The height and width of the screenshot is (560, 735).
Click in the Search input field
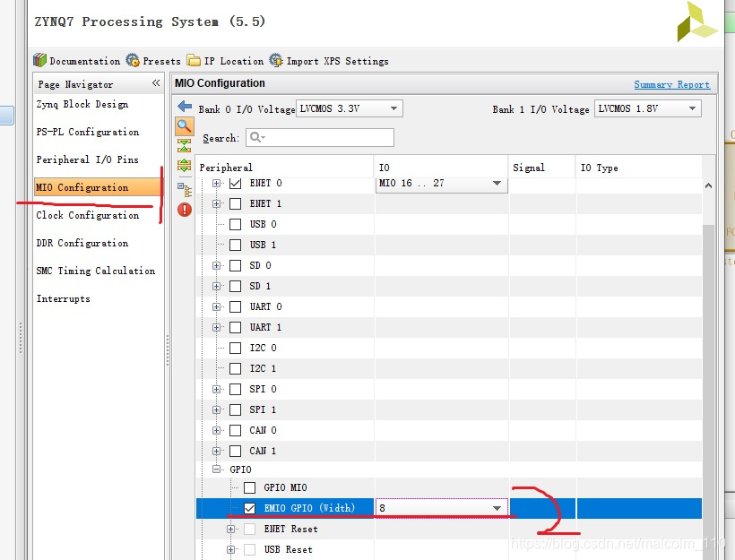(320, 137)
